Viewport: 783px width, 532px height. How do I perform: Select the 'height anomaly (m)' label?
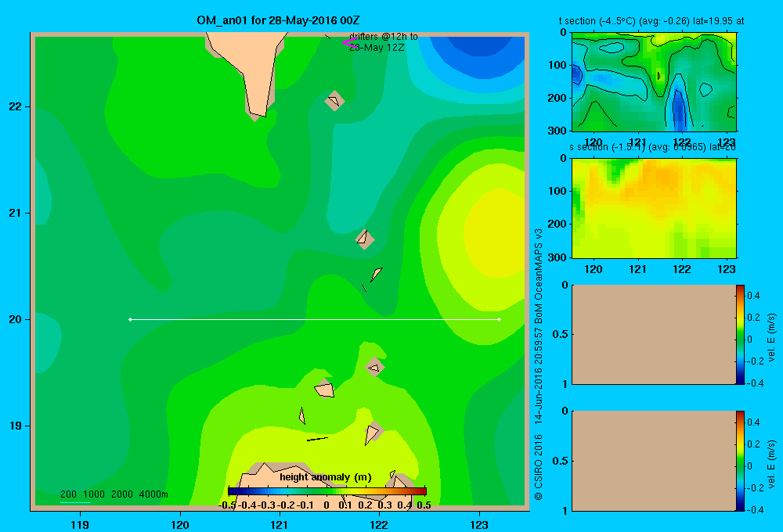(326, 477)
